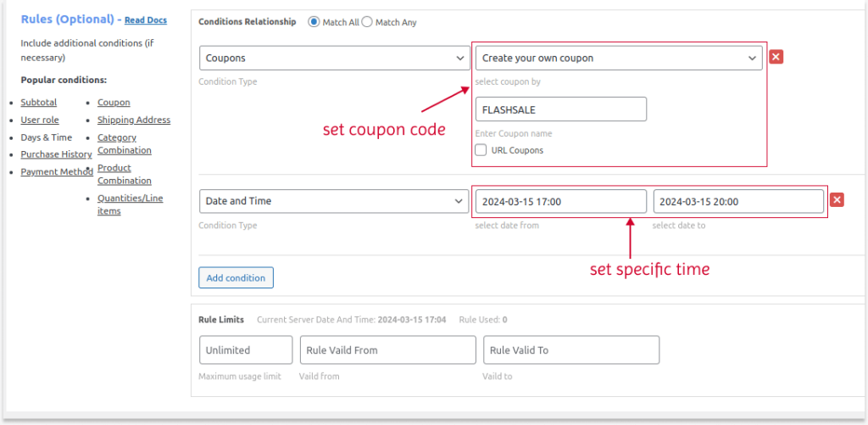Click the Rule Limits label
868x425 pixels.
pyautogui.click(x=223, y=320)
